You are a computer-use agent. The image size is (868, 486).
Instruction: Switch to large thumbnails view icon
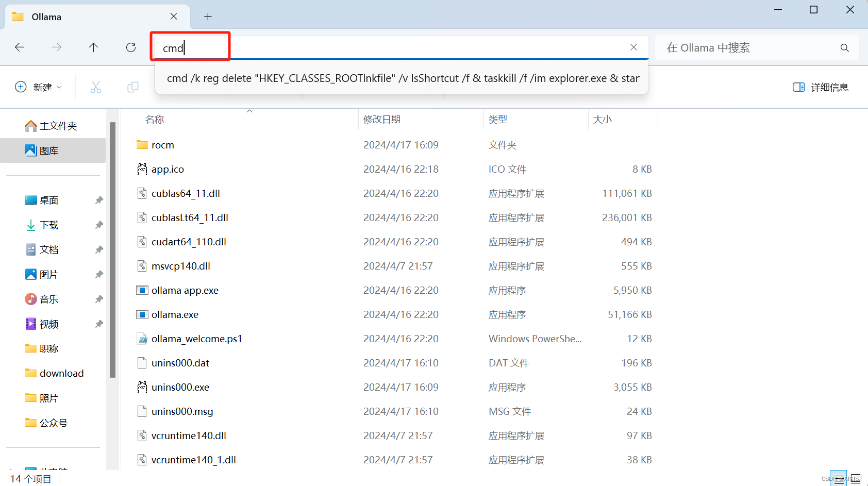(856, 478)
